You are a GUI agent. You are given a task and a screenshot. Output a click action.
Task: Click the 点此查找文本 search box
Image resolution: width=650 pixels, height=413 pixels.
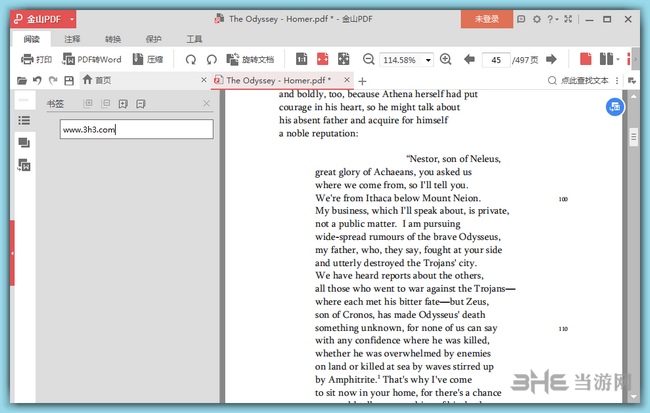pyautogui.click(x=578, y=80)
